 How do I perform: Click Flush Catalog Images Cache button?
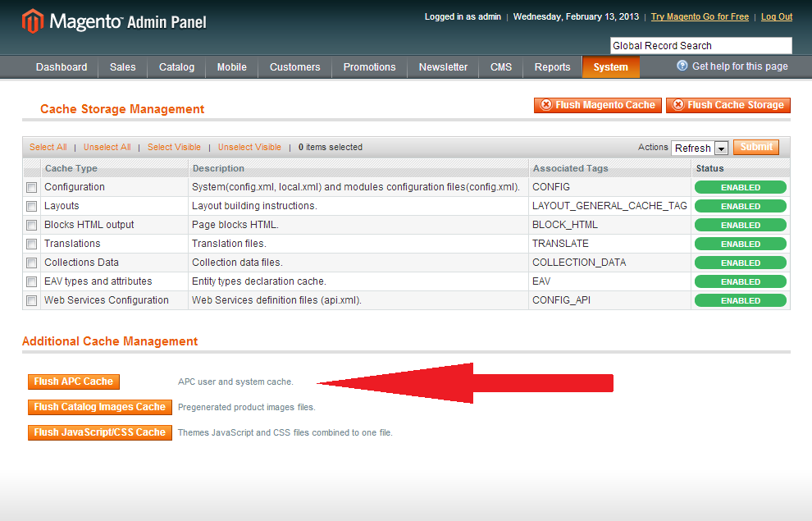(100, 407)
